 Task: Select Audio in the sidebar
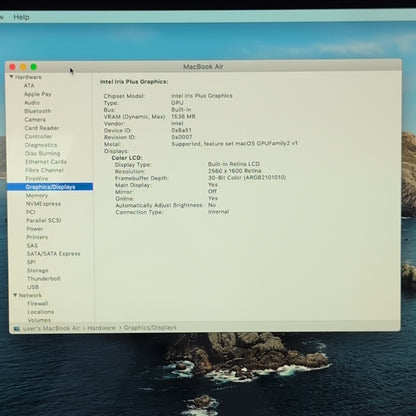click(32, 103)
